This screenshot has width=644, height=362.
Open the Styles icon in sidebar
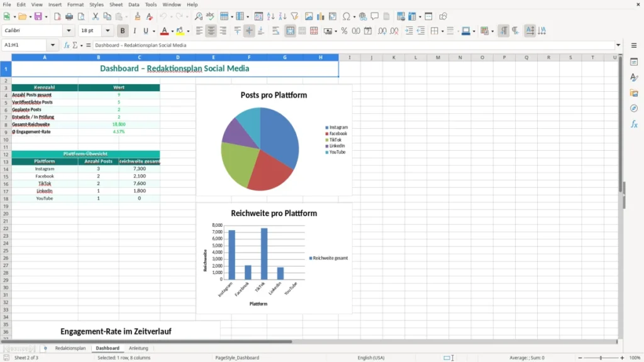coord(634,77)
